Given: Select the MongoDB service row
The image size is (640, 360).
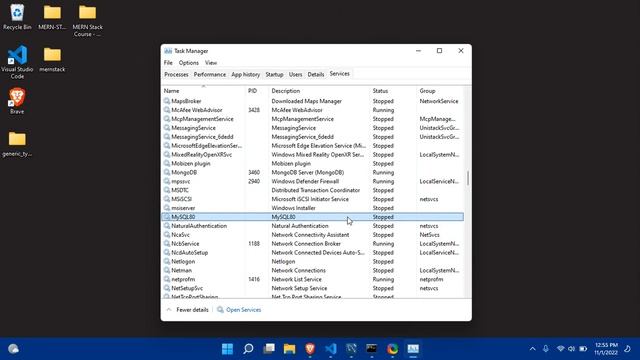Looking at the screenshot, I should (x=313, y=173).
